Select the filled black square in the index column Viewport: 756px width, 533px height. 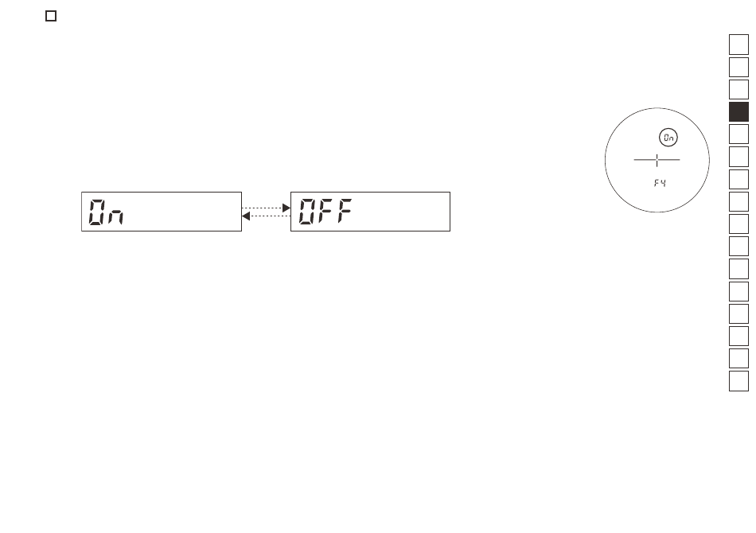tap(738, 112)
